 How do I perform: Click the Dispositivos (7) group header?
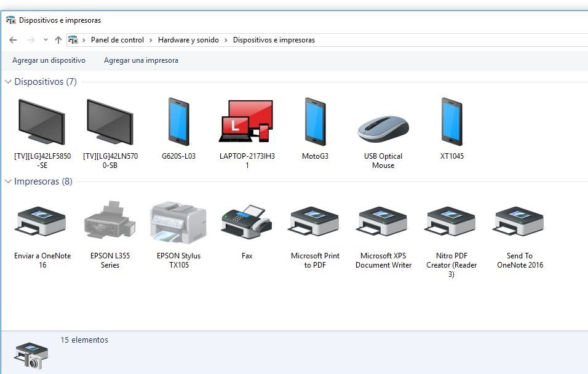[x=46, y=82]
